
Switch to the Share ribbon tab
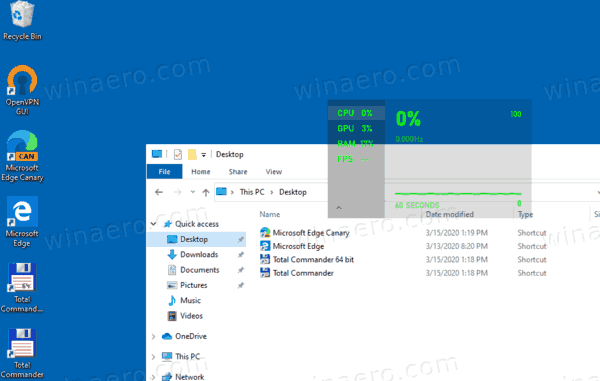pos(238,172)
